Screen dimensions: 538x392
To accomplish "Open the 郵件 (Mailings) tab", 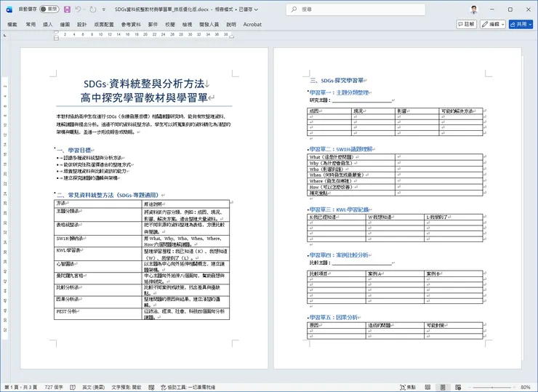I will pos(153,25).
